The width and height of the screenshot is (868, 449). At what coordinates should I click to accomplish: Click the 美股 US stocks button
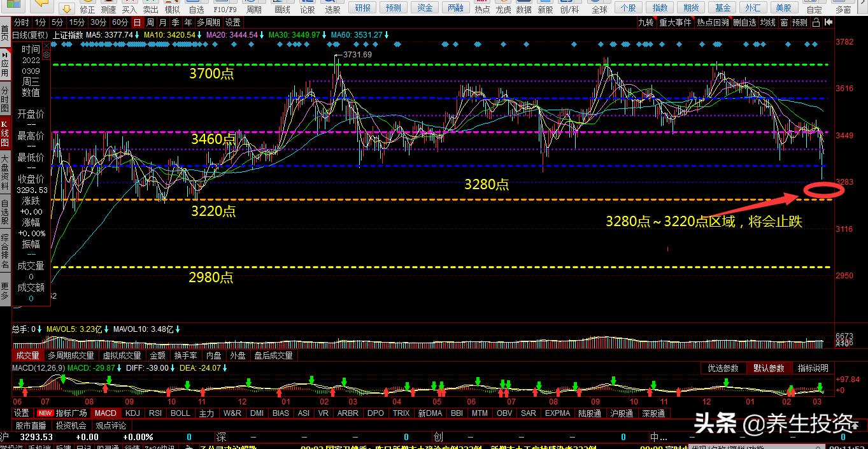click(x=784, y=8)
